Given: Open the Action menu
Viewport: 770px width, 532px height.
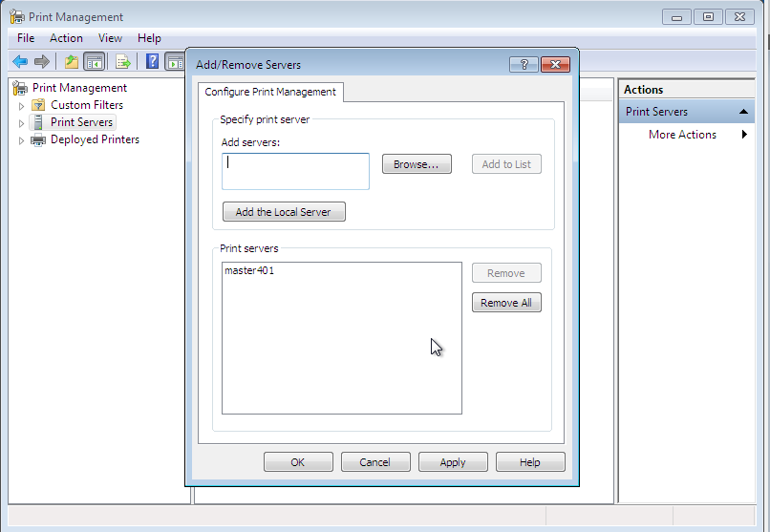Looking at the screenshot, I should coord(66,38).
